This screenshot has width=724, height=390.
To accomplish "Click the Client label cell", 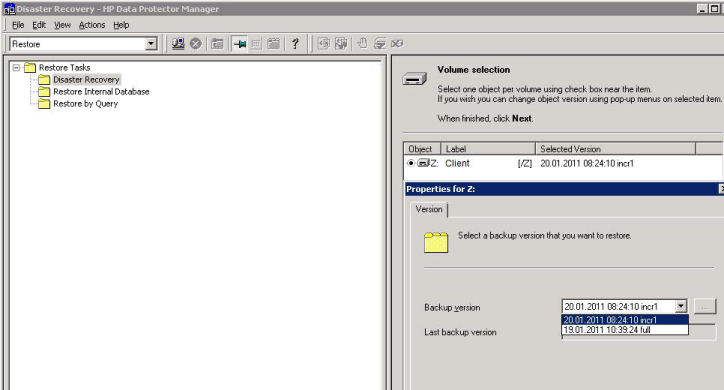I will click(457, 163).
